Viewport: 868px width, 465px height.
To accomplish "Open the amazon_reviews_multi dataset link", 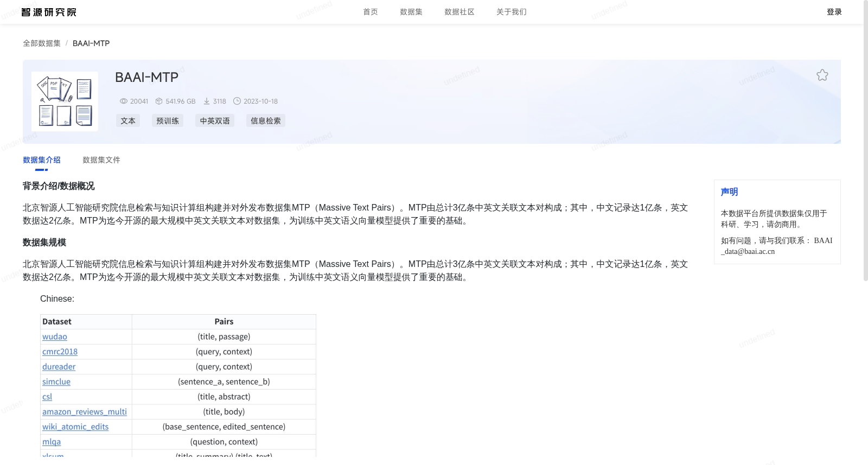I will 85,412.
